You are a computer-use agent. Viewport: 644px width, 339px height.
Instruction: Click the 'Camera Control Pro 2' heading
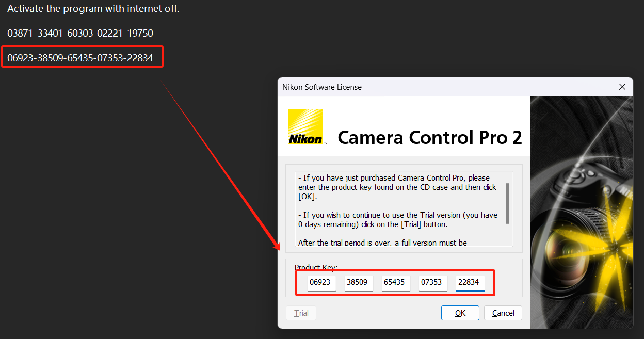click(430, 138)
